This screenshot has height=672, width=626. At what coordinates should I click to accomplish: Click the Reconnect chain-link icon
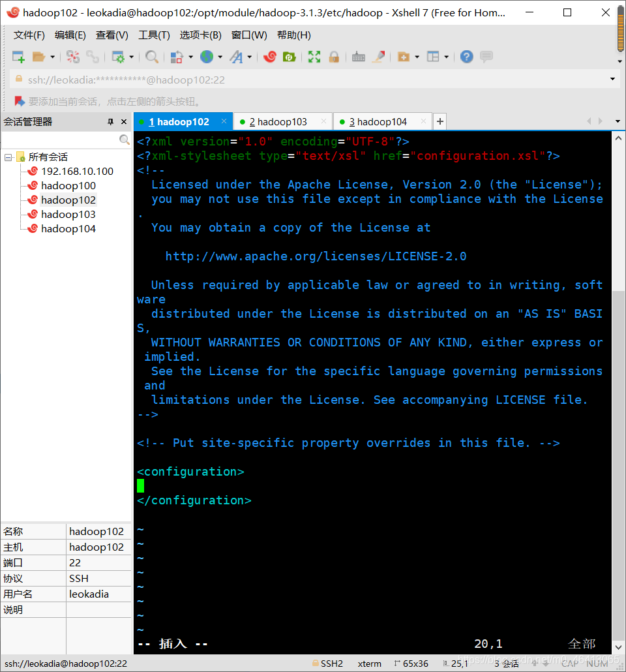[x=92, y=57]
